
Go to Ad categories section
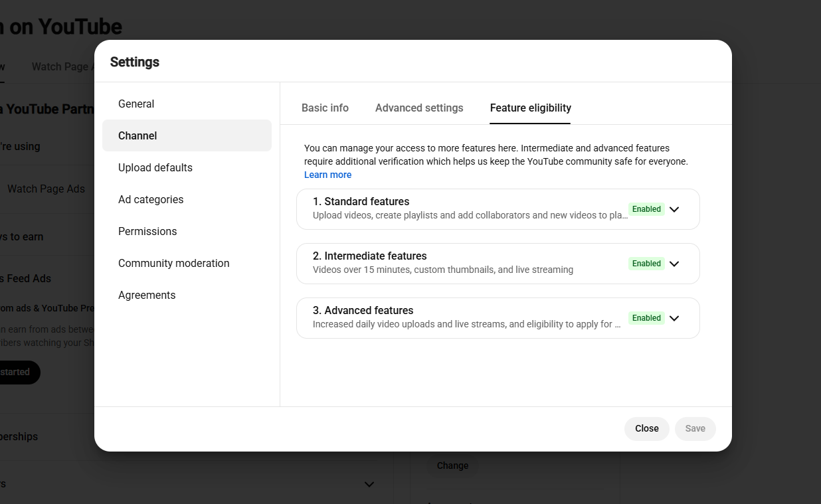187,199
